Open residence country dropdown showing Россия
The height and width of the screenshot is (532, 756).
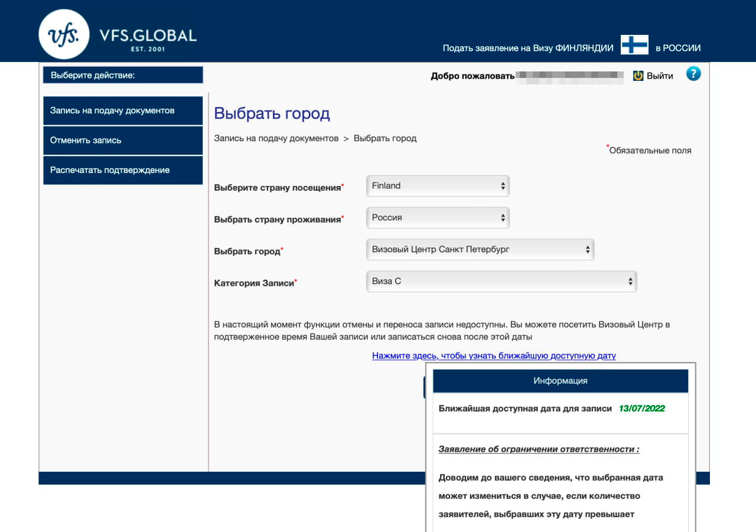(438, 217)
